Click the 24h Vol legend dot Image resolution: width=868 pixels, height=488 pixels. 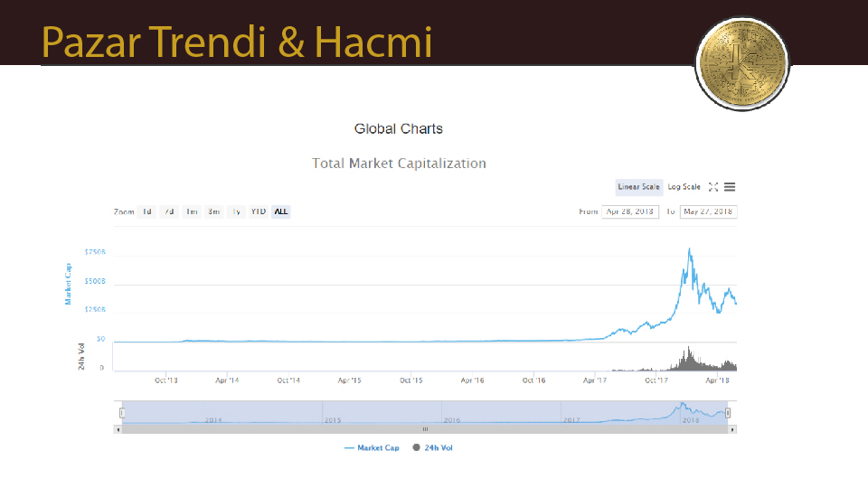(x=416, y=447)
